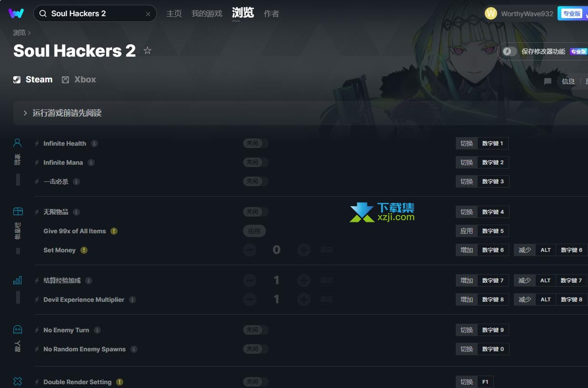Favorite Soul Hackers 2 with star icon
Viewport: 588px width, 388px height.
(x=147, y=50)
